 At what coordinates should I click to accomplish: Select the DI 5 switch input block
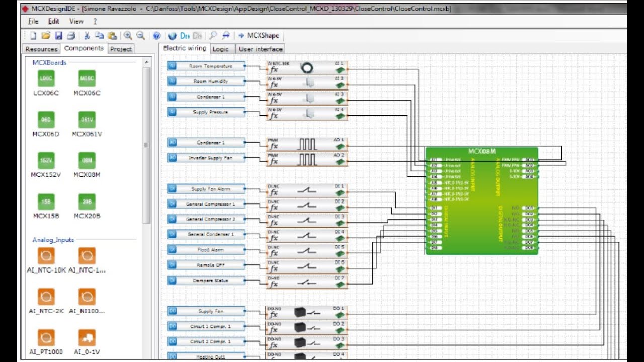307,250
